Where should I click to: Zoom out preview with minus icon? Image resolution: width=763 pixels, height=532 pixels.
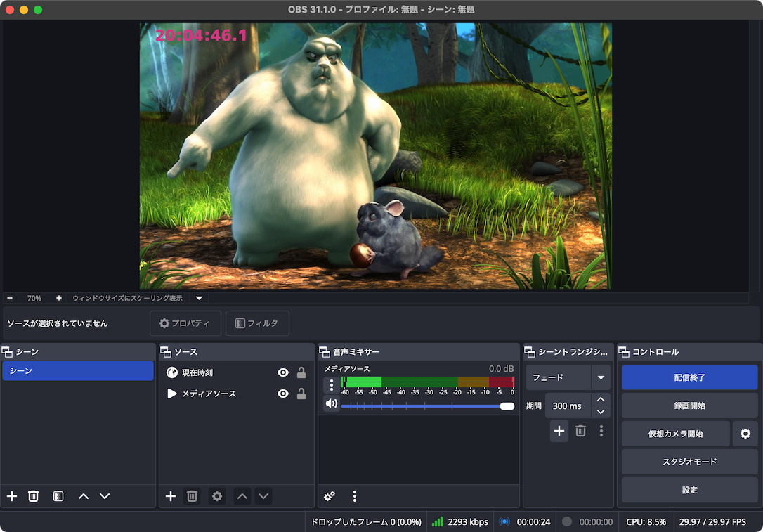point(11,298)
